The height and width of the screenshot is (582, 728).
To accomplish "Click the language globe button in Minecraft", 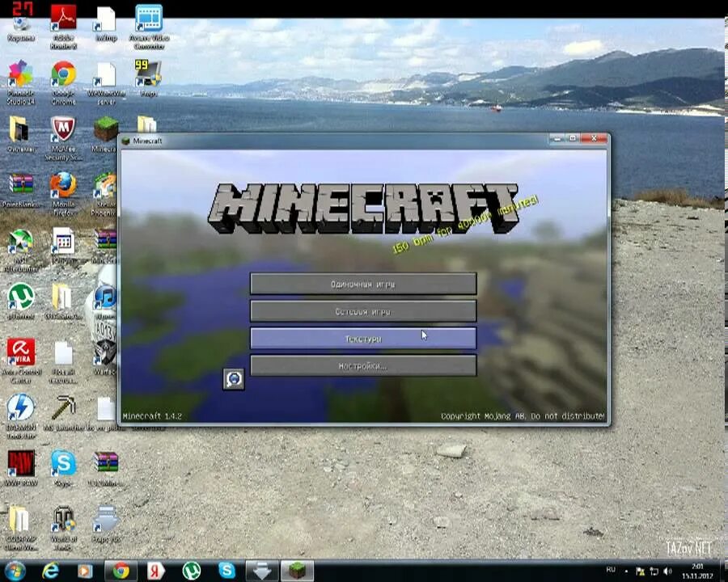I will (234, 379).
